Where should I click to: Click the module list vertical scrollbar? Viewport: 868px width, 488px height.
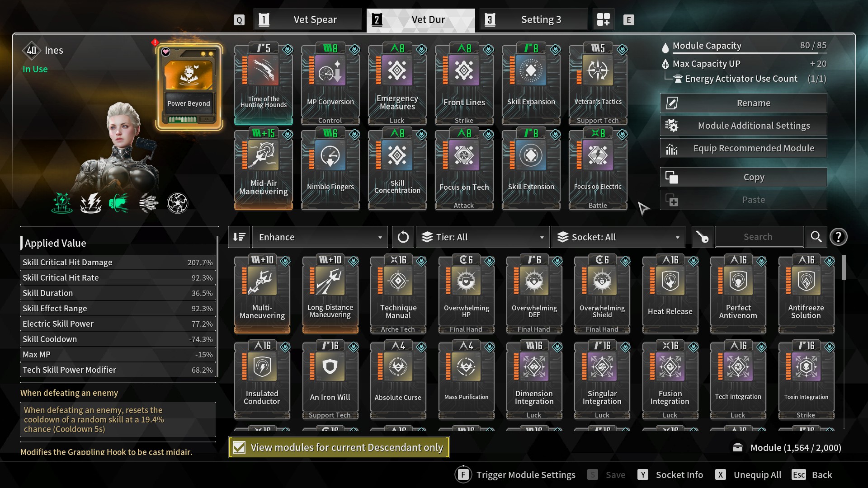point(844,267)
